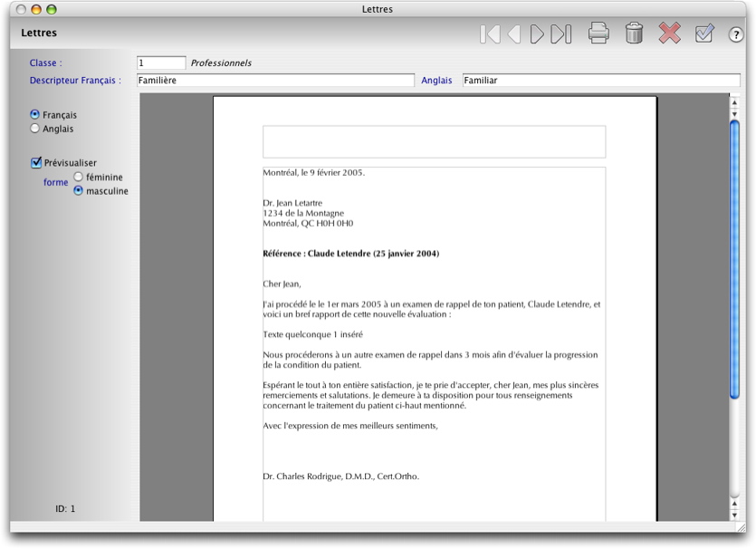Click the date line 'Montréal, le 9 février 2005.'
Screen dimensions: 756x549
(314, 173)
